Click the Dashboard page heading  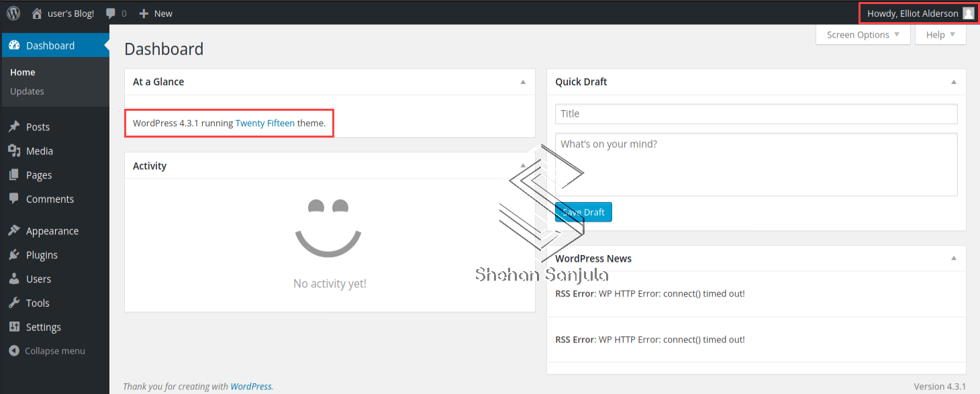(164, 49)
